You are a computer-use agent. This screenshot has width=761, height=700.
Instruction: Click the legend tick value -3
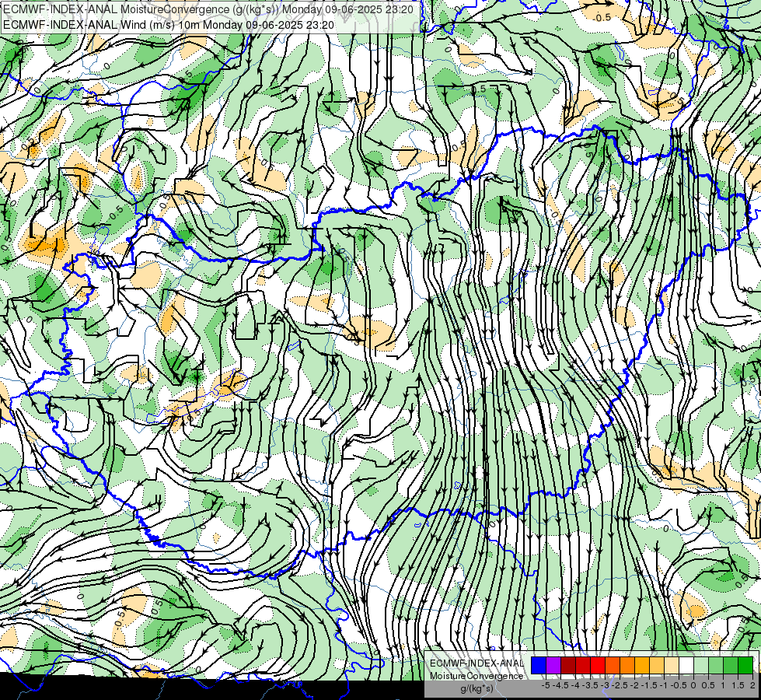tap(606, 685)
